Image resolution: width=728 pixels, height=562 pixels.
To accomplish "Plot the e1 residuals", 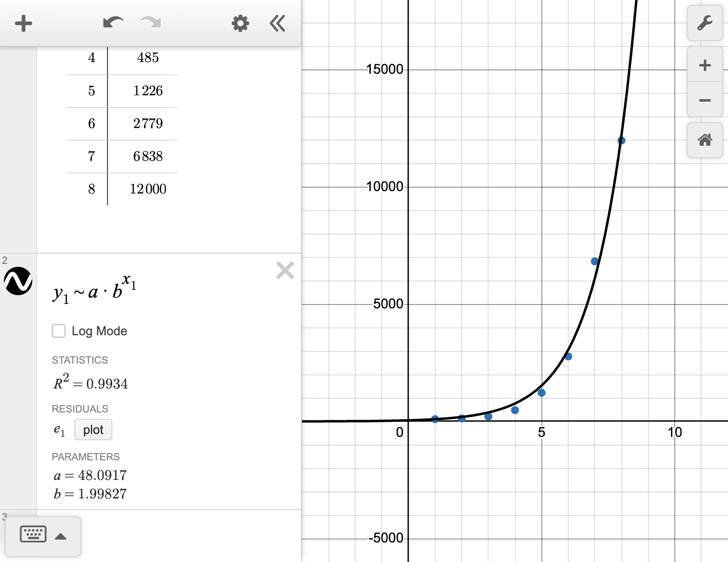I will pyautogui.click(x=93, y=430).
